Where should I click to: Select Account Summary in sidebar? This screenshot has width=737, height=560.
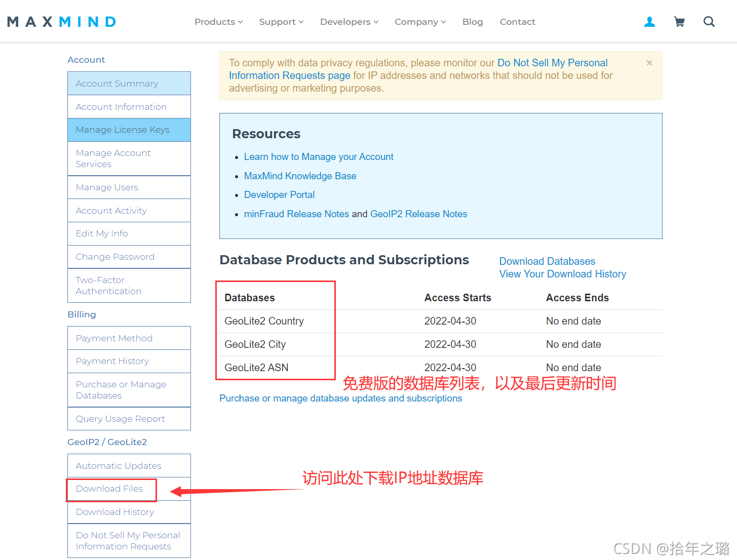[x=129, y=84]
